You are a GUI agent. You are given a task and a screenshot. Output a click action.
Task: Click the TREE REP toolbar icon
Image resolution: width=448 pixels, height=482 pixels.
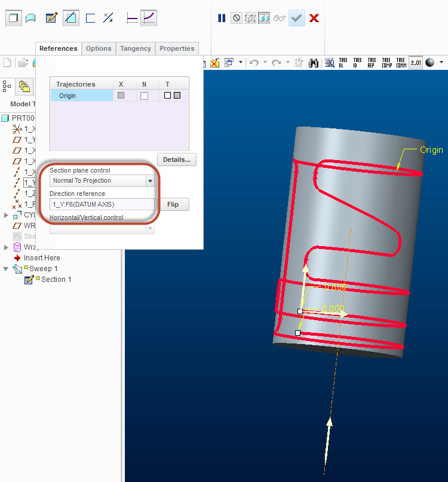point(372,63)
